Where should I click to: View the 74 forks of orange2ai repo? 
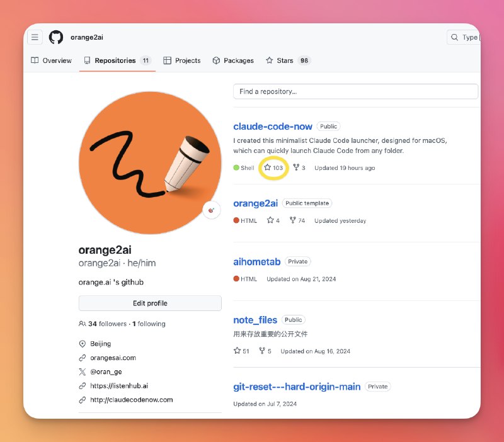(x=297, y=220)
